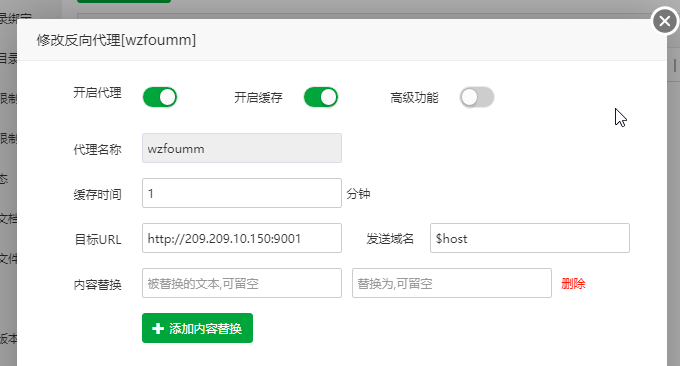Viewport: 680px width, 366px height.
Task: Toggle the 开启代理 switch off
Action: click(x=160, y=97)
